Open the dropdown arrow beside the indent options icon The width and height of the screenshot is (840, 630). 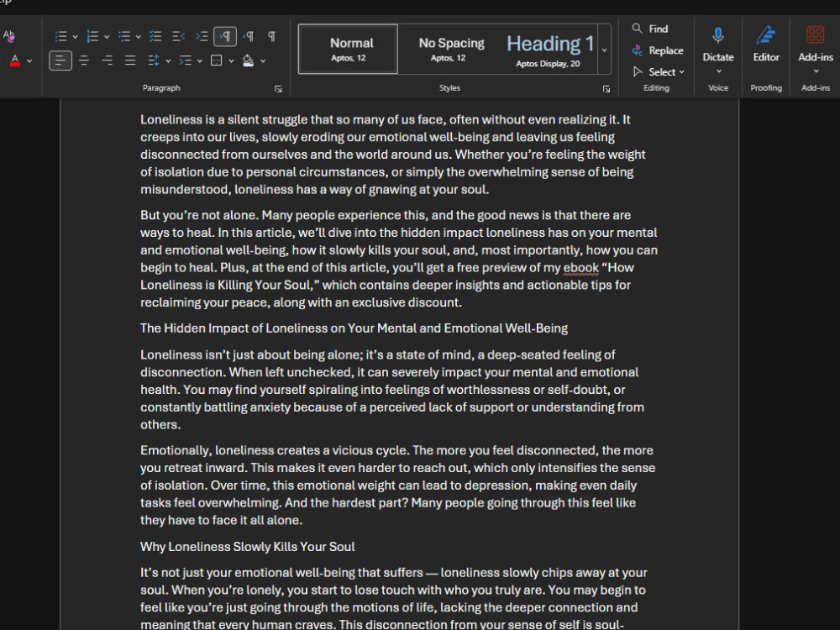(200, 61)
